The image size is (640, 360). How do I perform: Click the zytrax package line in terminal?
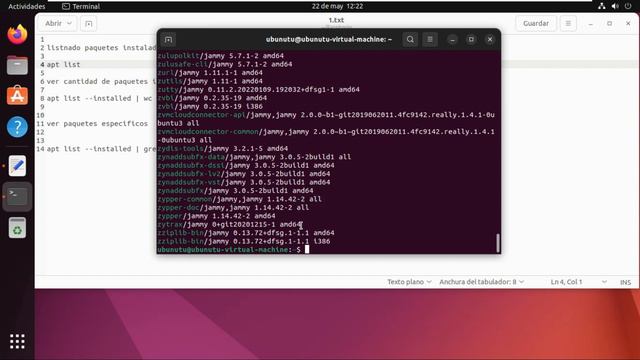point(229,224)
